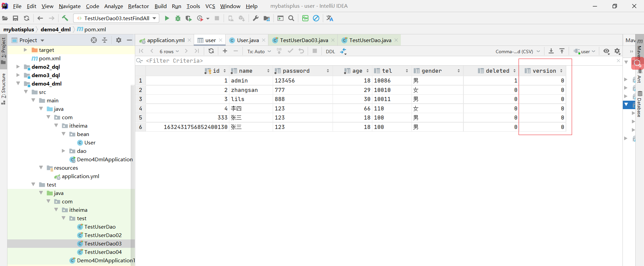Screen dimensions: 644x266
Task: Reload the user table data
Action: point(211,51)
